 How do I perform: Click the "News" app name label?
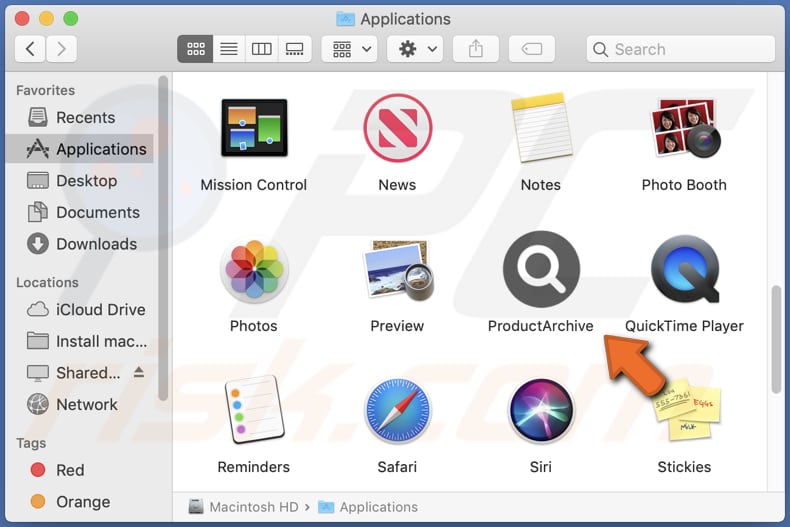coord(398,185)
